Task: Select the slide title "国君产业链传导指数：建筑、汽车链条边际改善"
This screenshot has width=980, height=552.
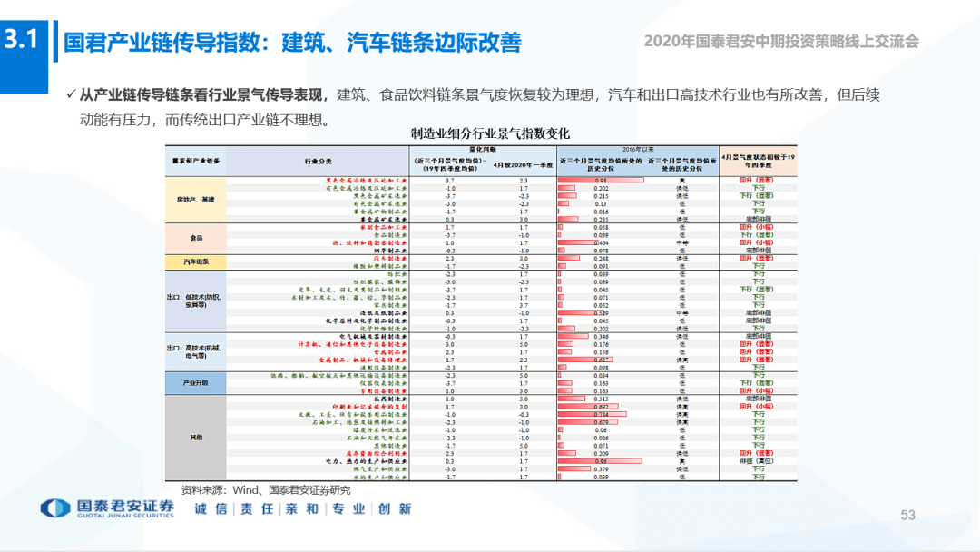Action: pos(292,43)
